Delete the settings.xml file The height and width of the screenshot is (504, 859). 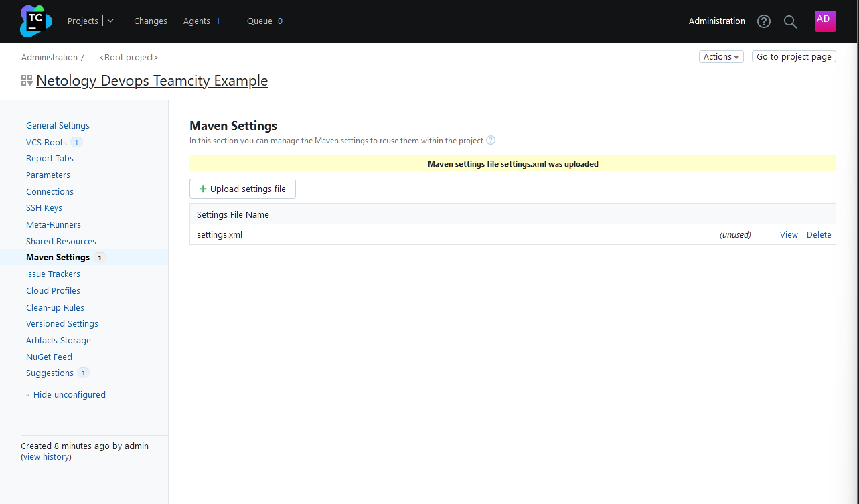pos(819,234)
